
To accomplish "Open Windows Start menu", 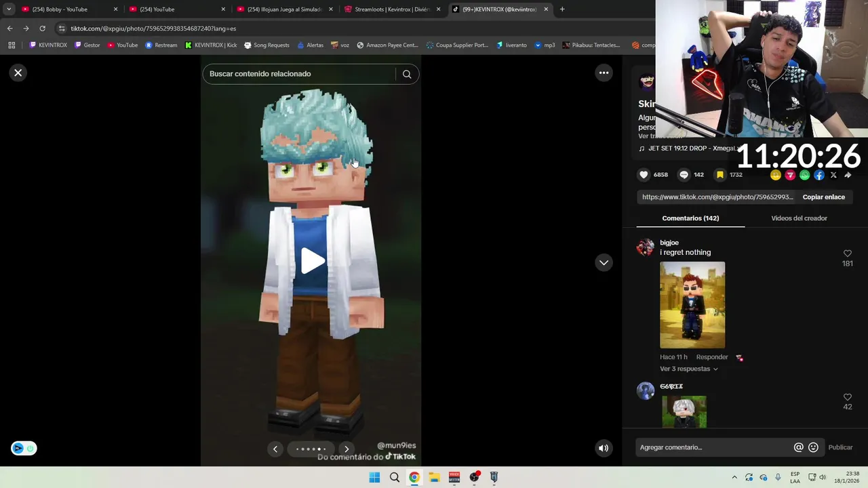I will tap(374, 477).
